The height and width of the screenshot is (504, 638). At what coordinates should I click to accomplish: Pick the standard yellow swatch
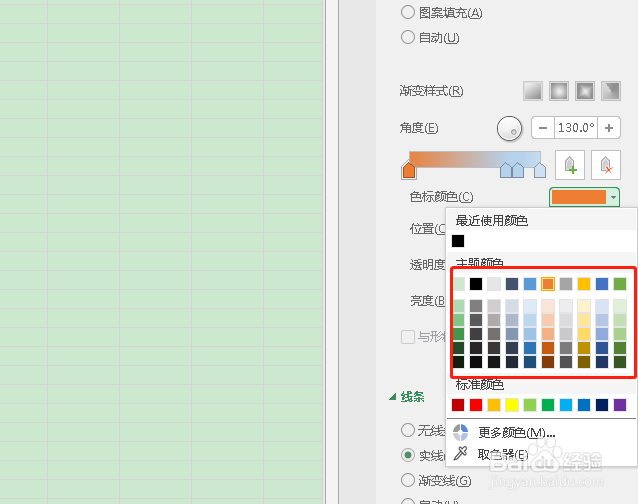tap(512, 405)
